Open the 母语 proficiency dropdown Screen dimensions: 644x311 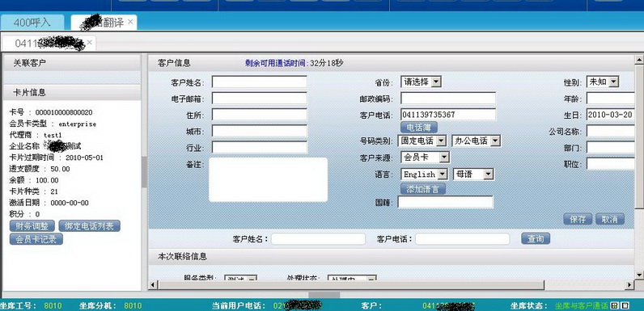pos(473,174)
